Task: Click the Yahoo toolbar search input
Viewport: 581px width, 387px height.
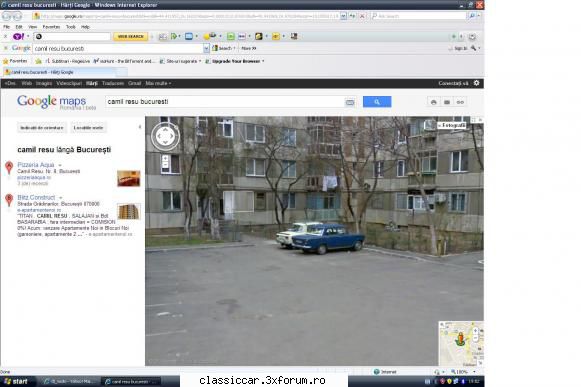Action: [72, 36]
